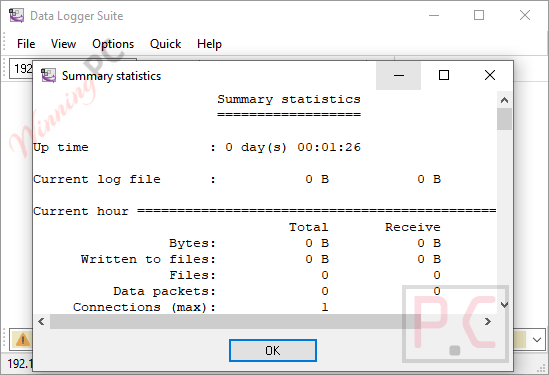549x375 pixels.
Task: Click the vertical scrollbar thumb
Action: pos(504,119)
